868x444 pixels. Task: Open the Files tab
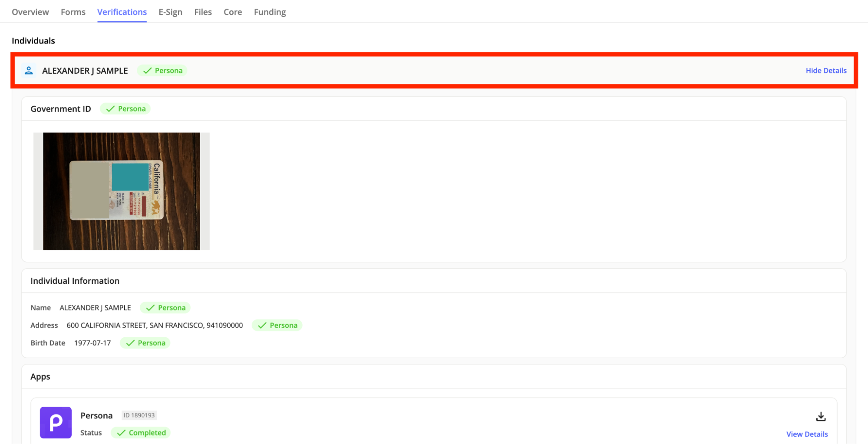[x=203, y=12]
